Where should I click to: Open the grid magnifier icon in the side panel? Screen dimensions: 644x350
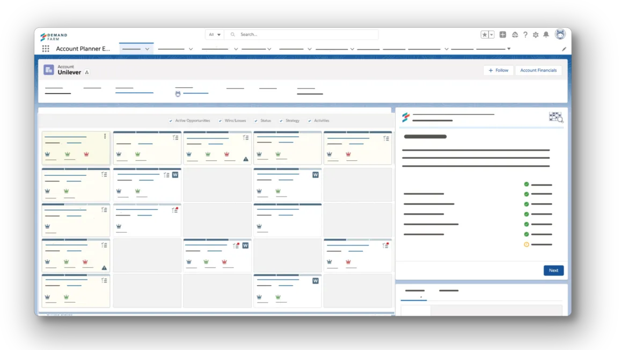556,117
